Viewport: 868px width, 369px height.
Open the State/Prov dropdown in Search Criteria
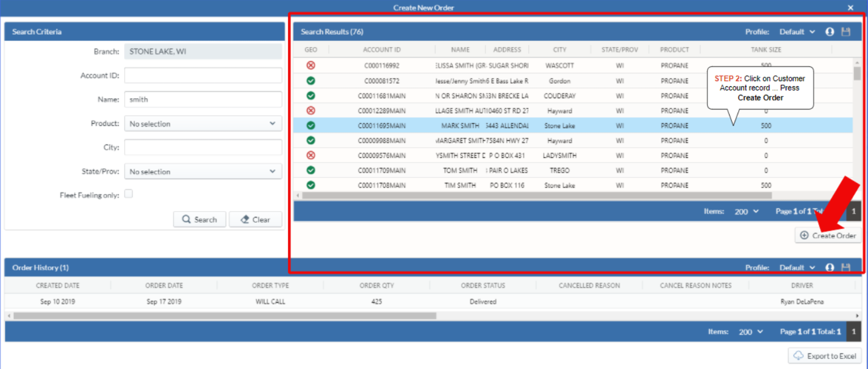point(203,171)
